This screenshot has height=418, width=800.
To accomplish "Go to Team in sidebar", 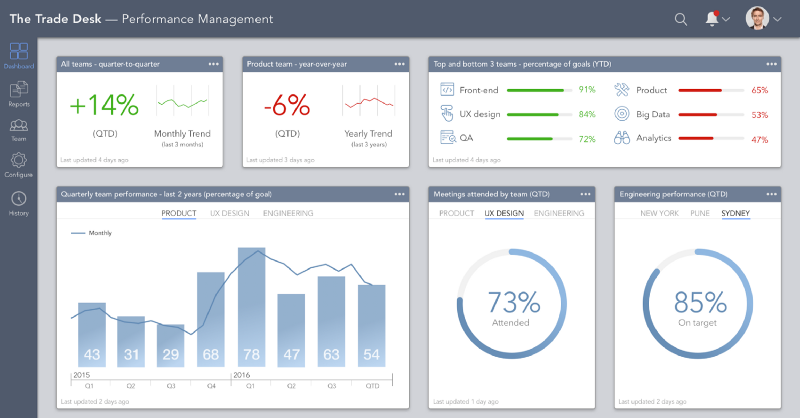I will 19,126.
